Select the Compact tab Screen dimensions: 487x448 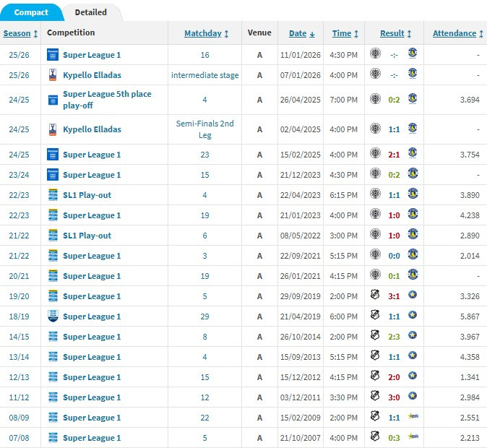(31, 12)
